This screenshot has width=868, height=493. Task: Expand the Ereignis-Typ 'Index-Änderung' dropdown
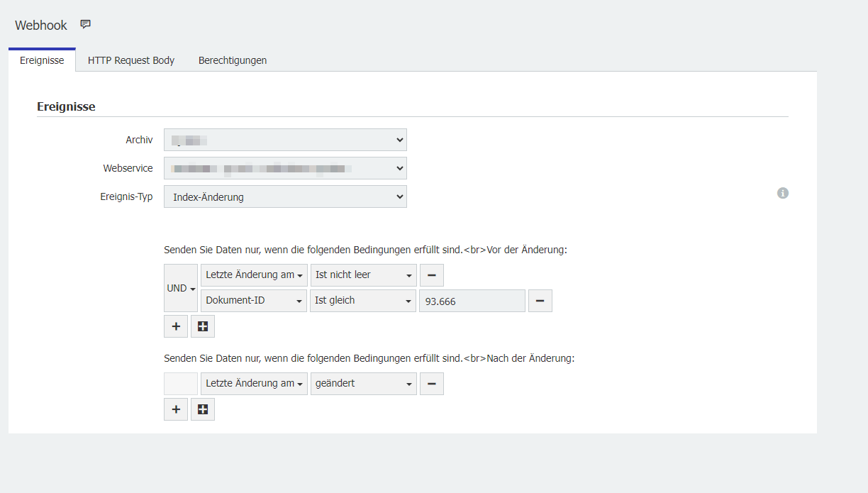pos(285,197)
